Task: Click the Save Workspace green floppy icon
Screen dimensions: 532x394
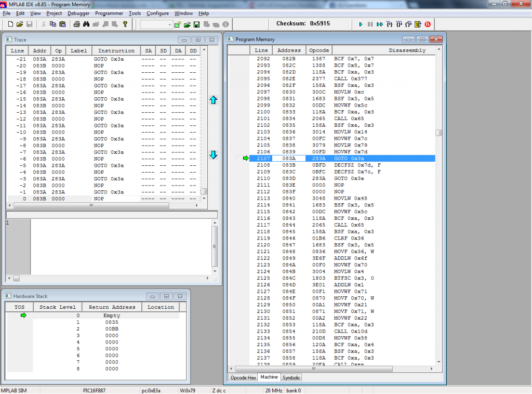Action: (x=196, y=24)
